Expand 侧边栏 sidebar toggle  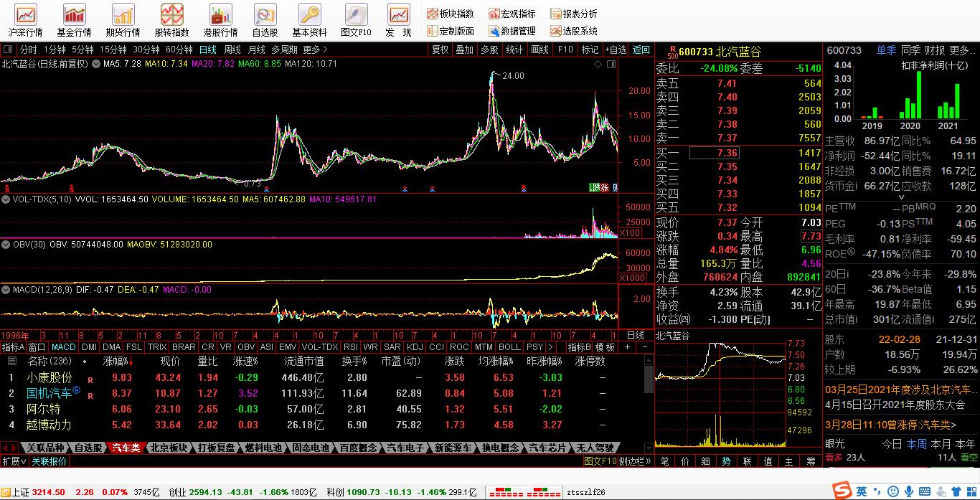(x=634, y=461)
